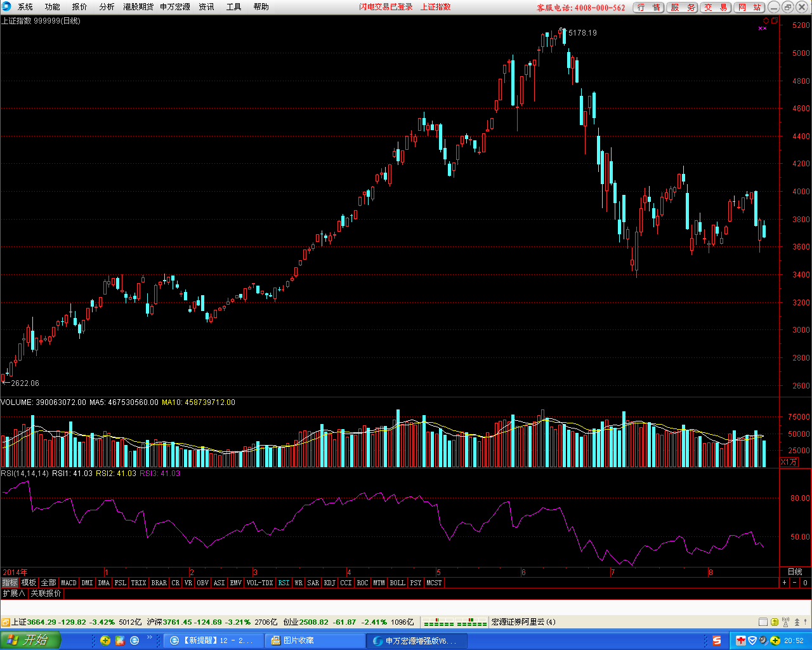Open the Windows 开始 start menu
Screen dimensions: 812x650
(x=30, y=640)
